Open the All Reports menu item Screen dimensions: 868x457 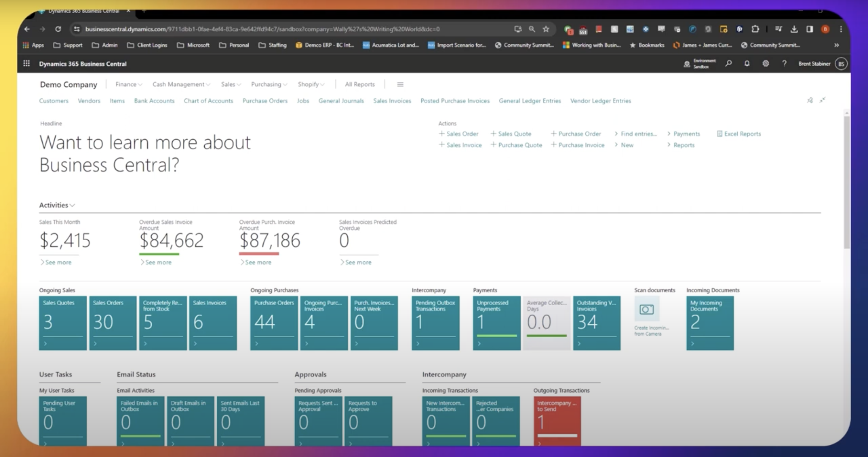[360, 84]
